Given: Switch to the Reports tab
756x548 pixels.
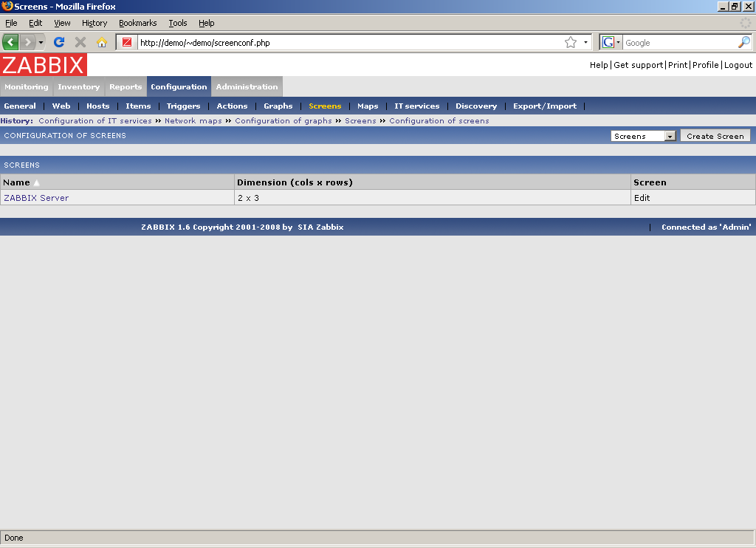Looking at the screenshot, I should tap(126, 87).
